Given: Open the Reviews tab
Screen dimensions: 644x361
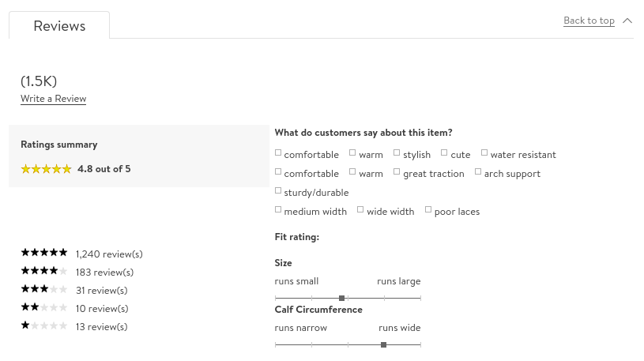Looking at the screenshot, I should pos(59,26).
